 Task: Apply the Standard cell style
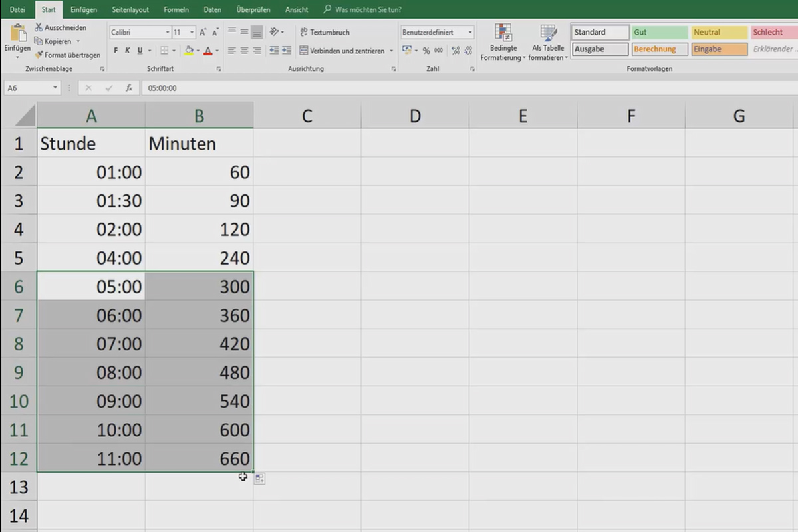pos(600,32)
